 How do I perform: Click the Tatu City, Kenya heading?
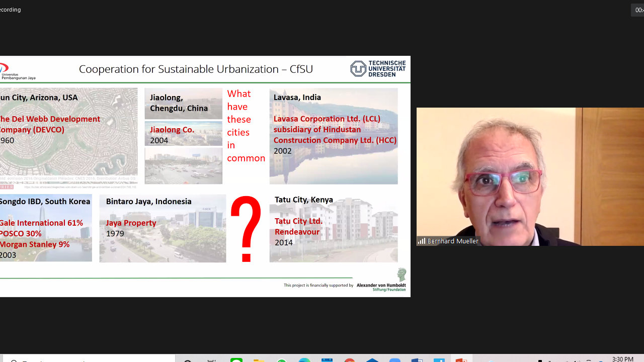304,200
